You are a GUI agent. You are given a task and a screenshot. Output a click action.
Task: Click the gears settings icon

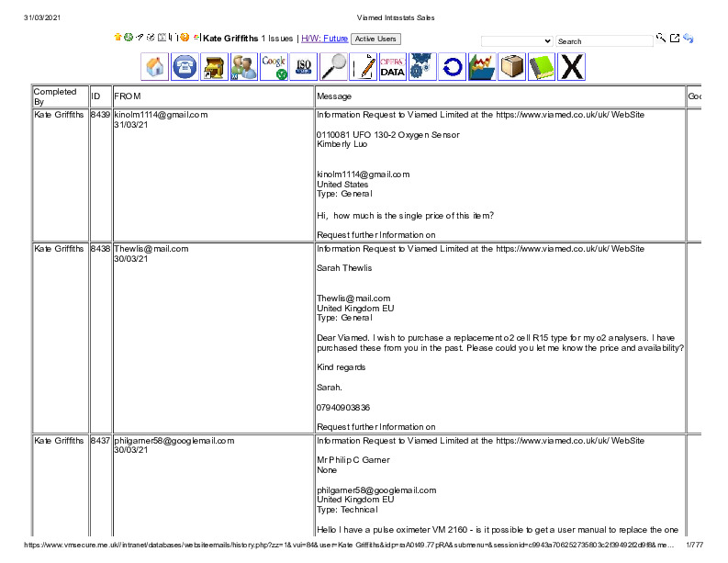pyautogui.click(x=421, y=67)
